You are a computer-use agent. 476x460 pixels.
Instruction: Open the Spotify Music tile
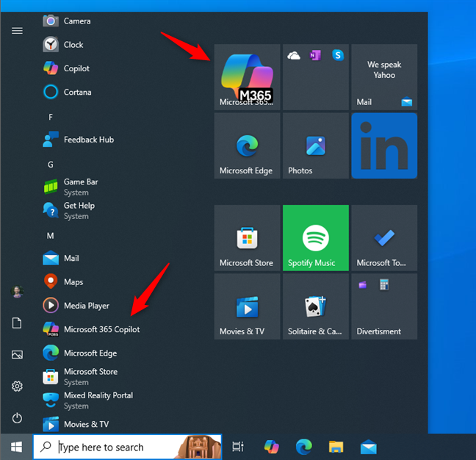[316, 238]
